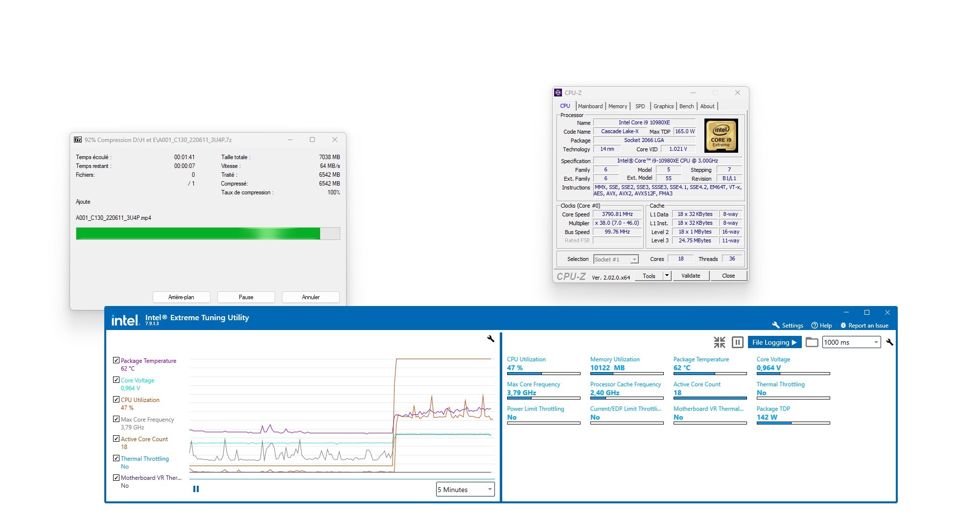Image resolution: width=980 pixels, height=519 pixels.
Task: Open CPU-Z Socket #1 selection dropdown
Action: [x=616, y=259]
